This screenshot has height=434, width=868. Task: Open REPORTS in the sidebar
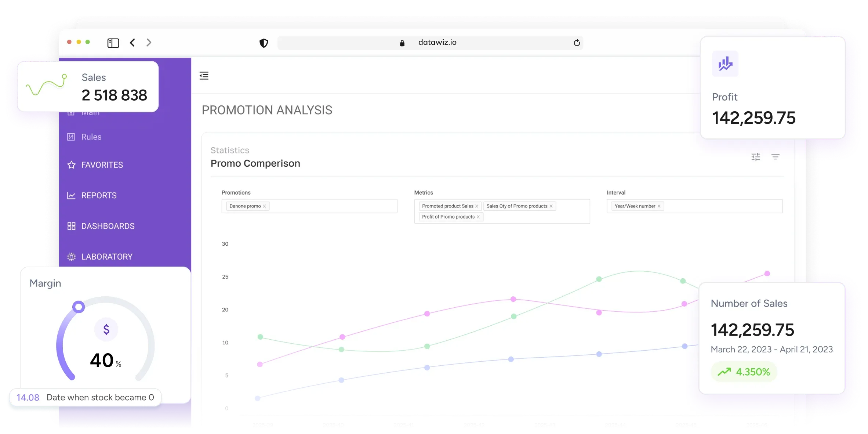pos(99,195)
